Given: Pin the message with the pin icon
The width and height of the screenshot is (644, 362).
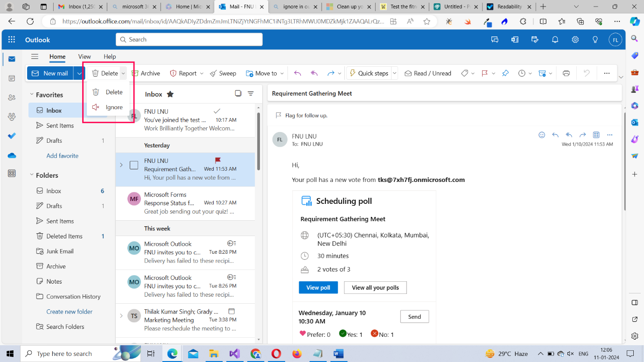Looking at the screenshot, I should pos(505,73).
